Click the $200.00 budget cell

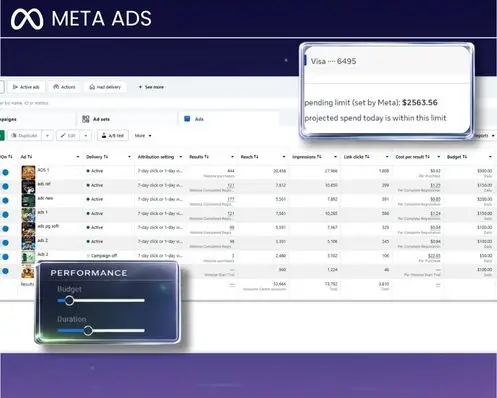coord(484,199)
